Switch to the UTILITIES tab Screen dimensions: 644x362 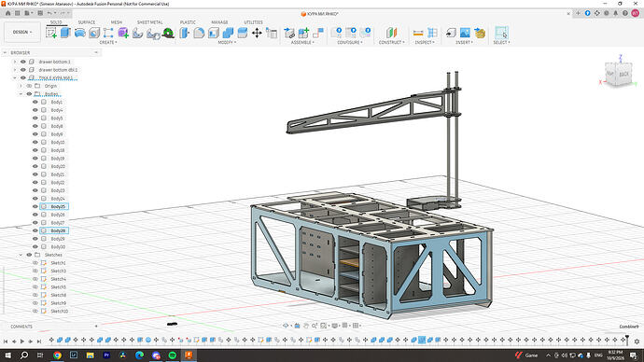click(x=254, y=22)
